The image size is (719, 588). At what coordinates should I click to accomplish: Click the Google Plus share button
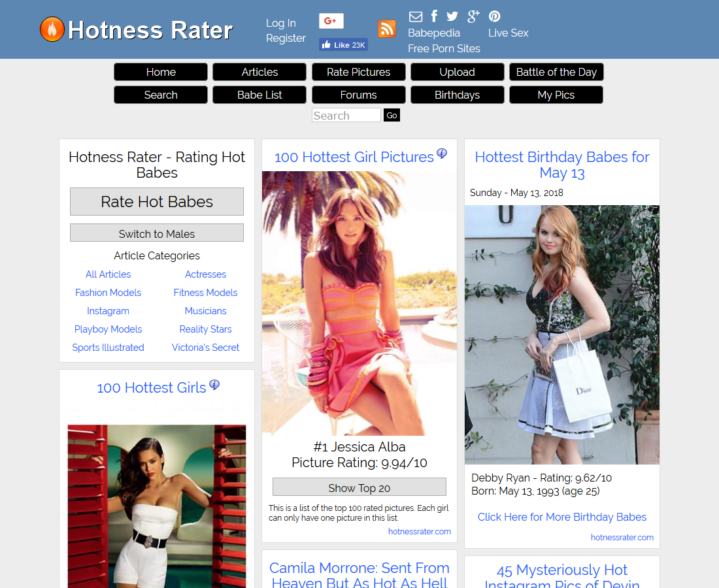point(331,21)
